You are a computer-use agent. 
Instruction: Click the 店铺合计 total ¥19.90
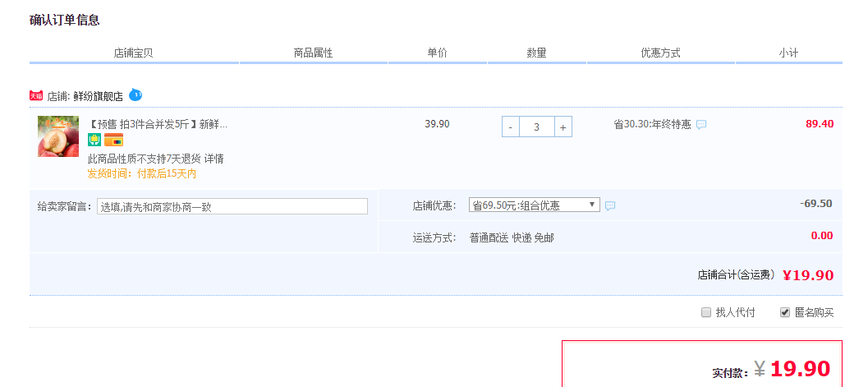pyautogui.click(x=808, y=275)
